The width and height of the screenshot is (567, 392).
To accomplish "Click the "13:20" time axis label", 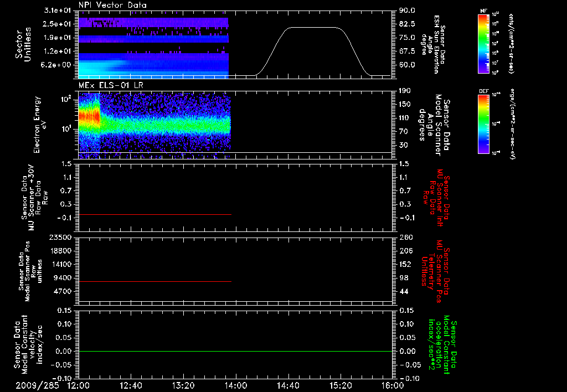I will [183, 385].
